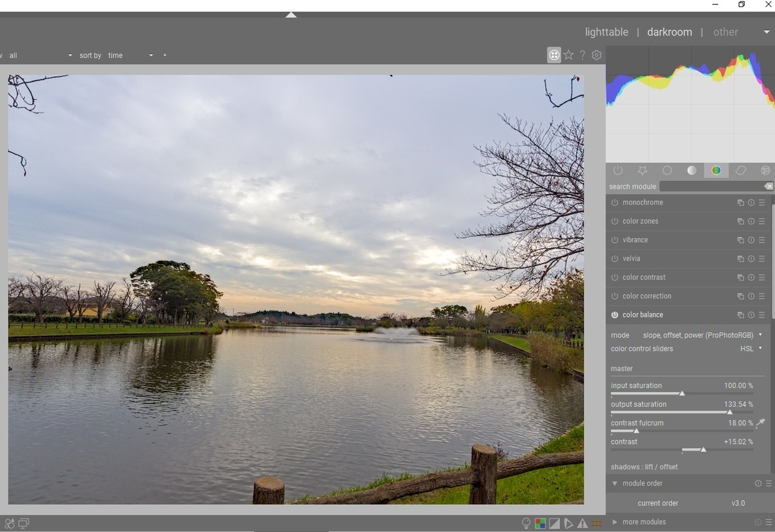Reset the color zones module
The image size is (775, 532).
point(751,221)
